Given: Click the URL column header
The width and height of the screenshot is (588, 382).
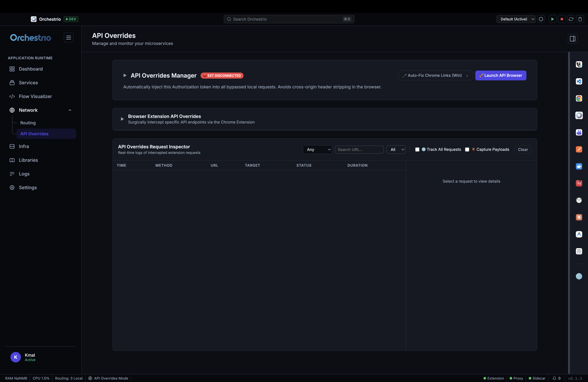Looking at the screenshot, I should click(x=214, y=165).
